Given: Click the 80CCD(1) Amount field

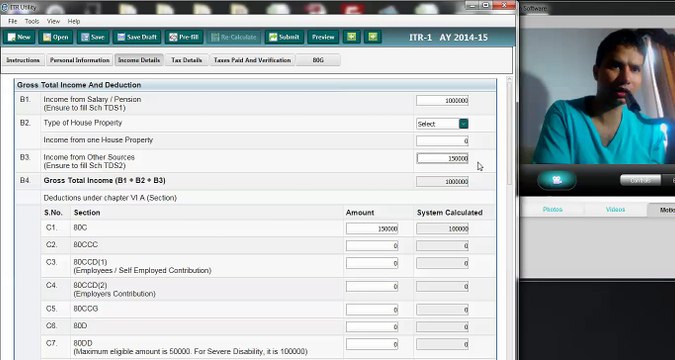Looking at the screenshot, I should click(x=372, y=263).
